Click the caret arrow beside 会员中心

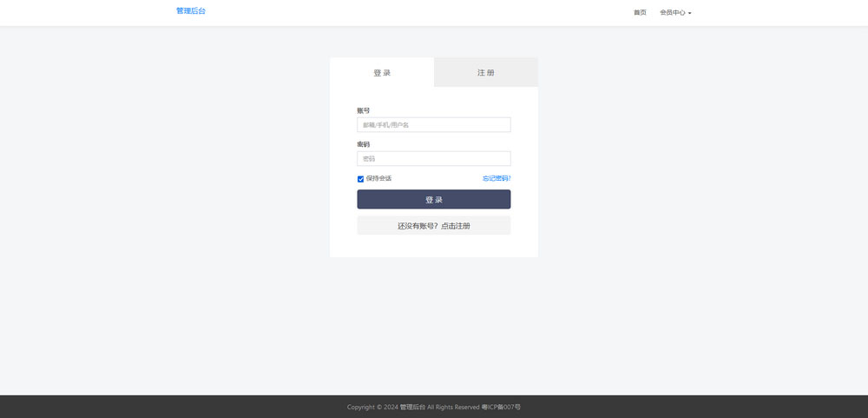(689, 14)
